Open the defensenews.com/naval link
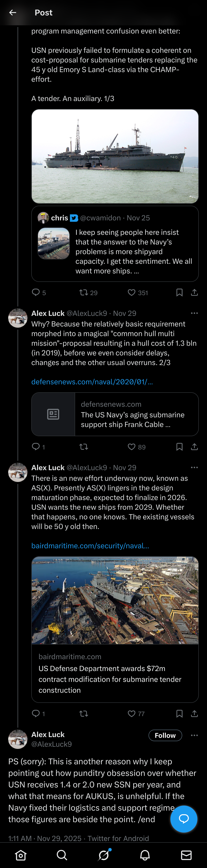Viewport: 207px width, 868px height. [x=92, y=382]
